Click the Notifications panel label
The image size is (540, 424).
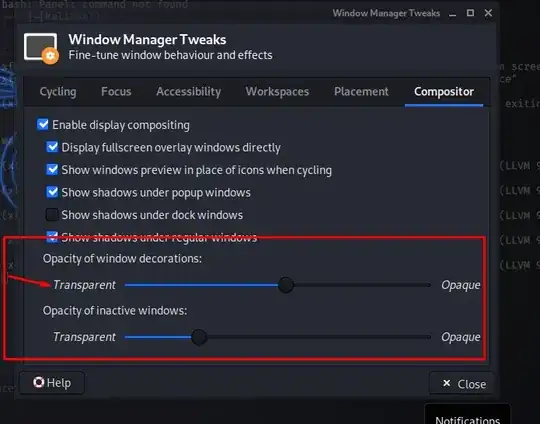[x=467, y=420]
